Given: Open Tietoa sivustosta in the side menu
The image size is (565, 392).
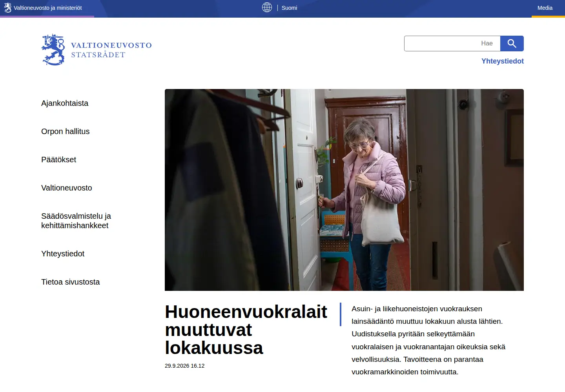Looking at the screenshot, I should coord(70,282).
